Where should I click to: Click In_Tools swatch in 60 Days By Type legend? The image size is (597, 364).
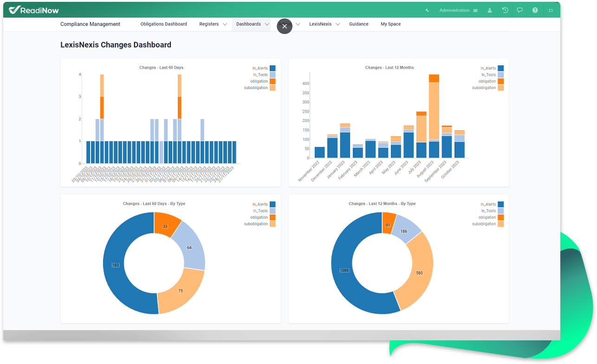273,211
